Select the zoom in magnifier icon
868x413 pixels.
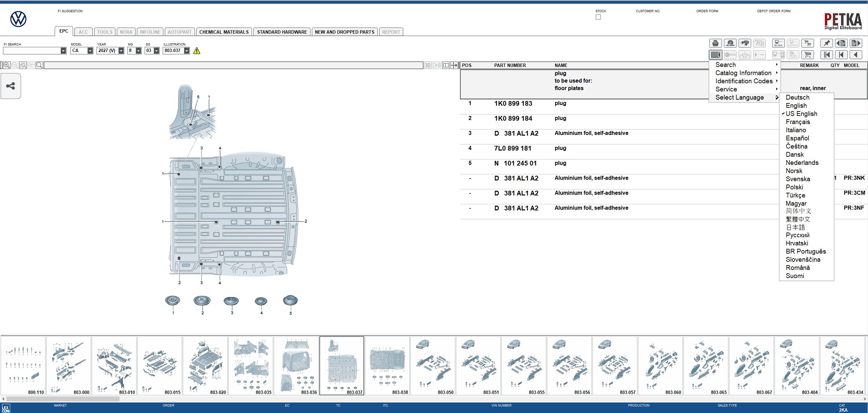[7, 65]
